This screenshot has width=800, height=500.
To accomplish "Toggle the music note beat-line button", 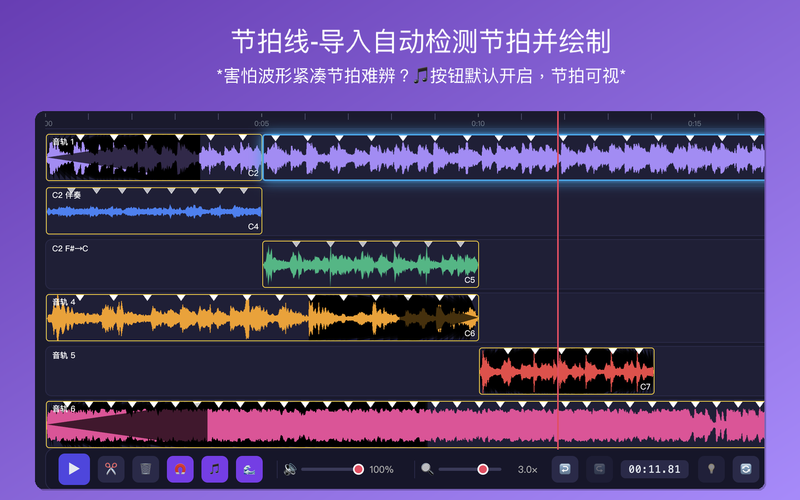I will [215, 469].
